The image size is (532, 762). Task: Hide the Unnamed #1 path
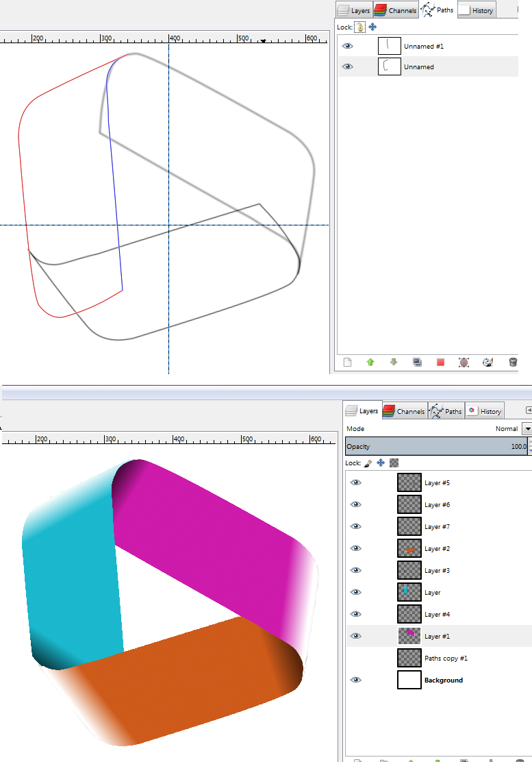tap(348, 46)
